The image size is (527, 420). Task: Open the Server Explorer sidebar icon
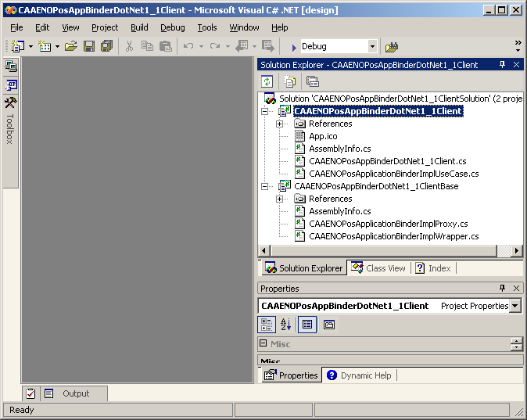(x=11, y=66)
